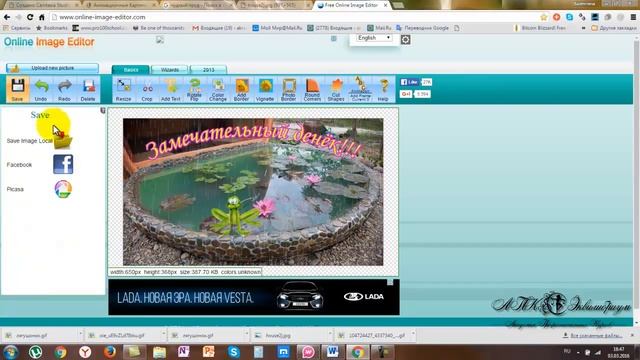
Task: Open the Mail.Ru bookmark
Action: click(x=379, y=28)
